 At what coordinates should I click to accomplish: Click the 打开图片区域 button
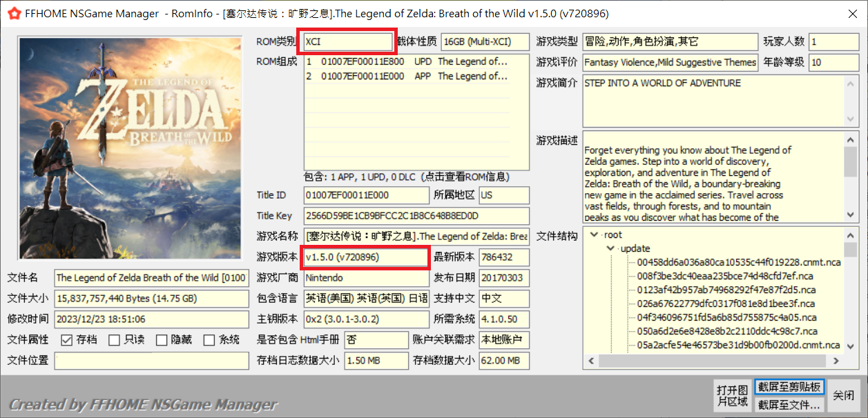(733, 395)
